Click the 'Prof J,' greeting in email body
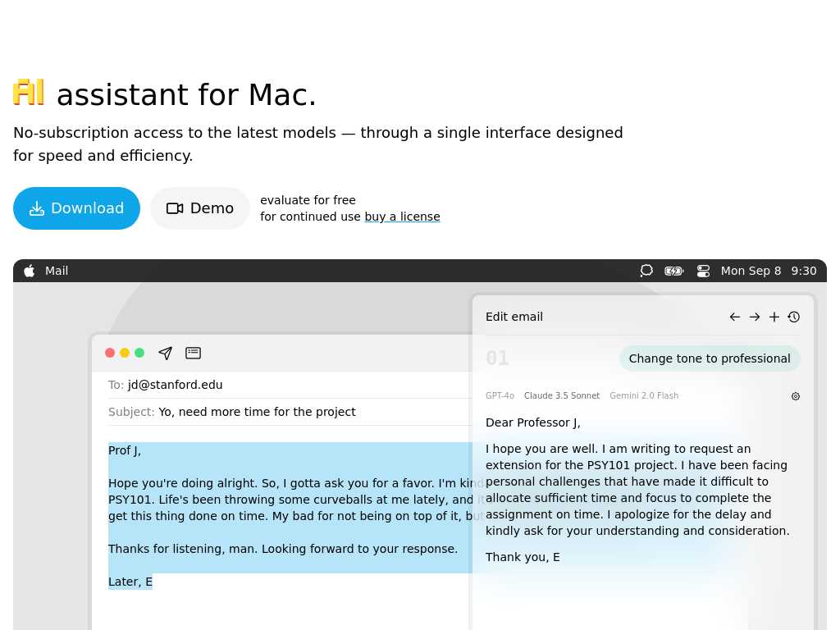Viewport: 840px width, 630px height. pyautogui.click(x=125, y=450)
